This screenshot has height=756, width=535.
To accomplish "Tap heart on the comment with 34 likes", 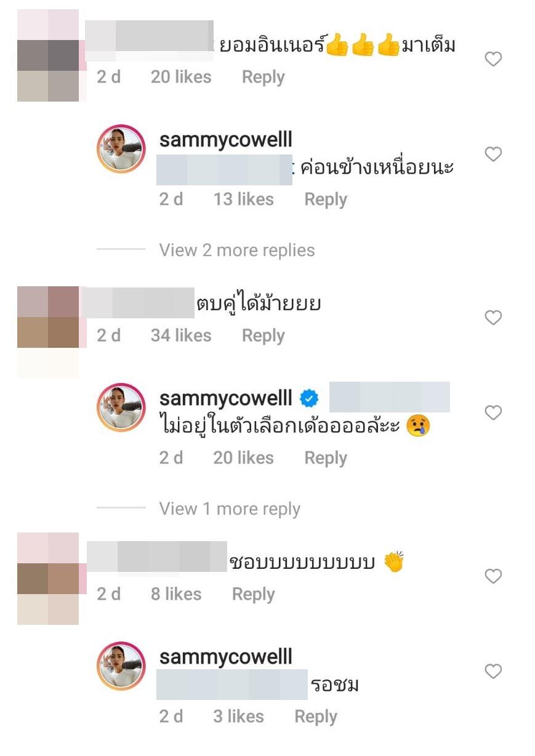I will coord(493,318).
